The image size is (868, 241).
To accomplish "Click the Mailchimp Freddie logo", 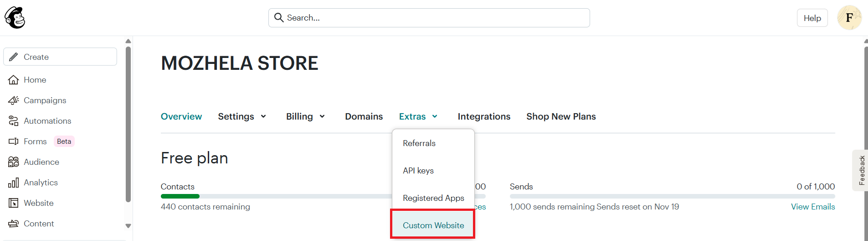I will (15, 18).
